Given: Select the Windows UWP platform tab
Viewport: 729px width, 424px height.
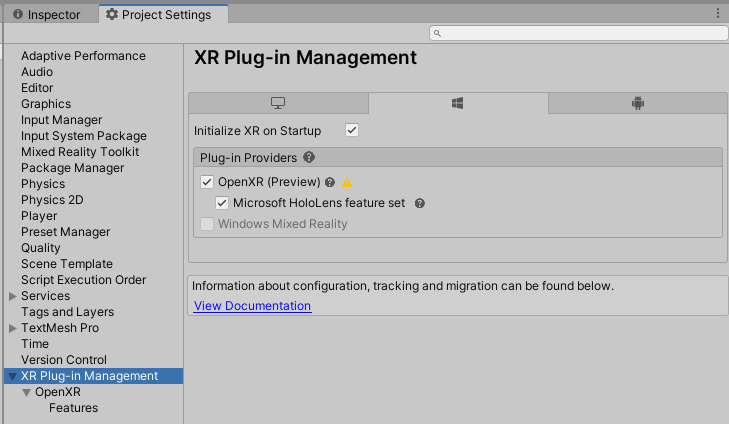Looking at the screenshot, I should [x=458, y=103].
